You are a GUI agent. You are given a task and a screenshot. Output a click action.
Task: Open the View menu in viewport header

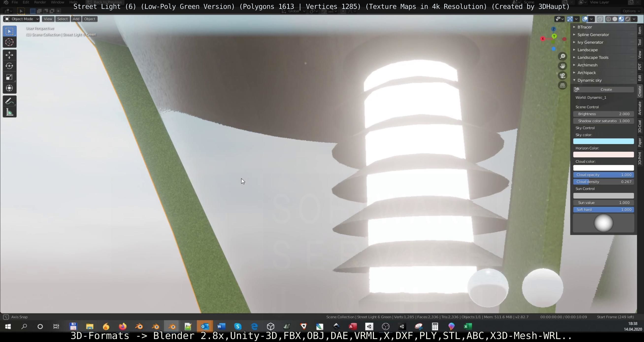(x=48, y=19)
